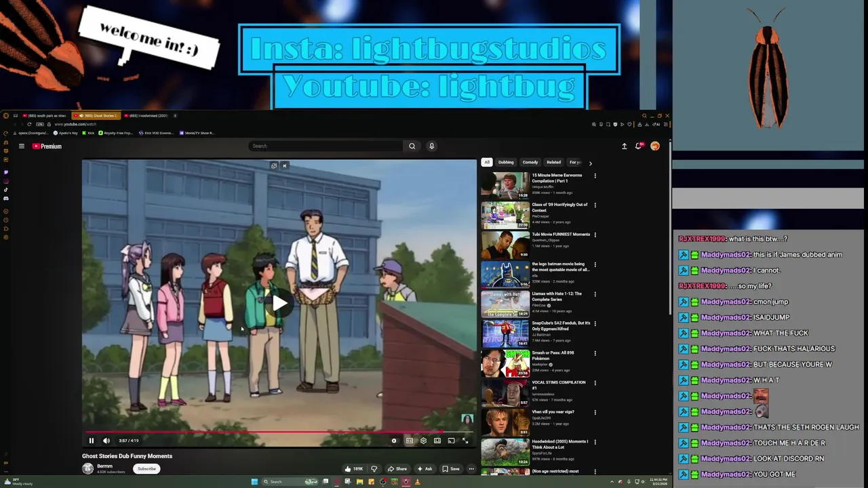
Task: Like the video with 189K likes
Action: 354,468
